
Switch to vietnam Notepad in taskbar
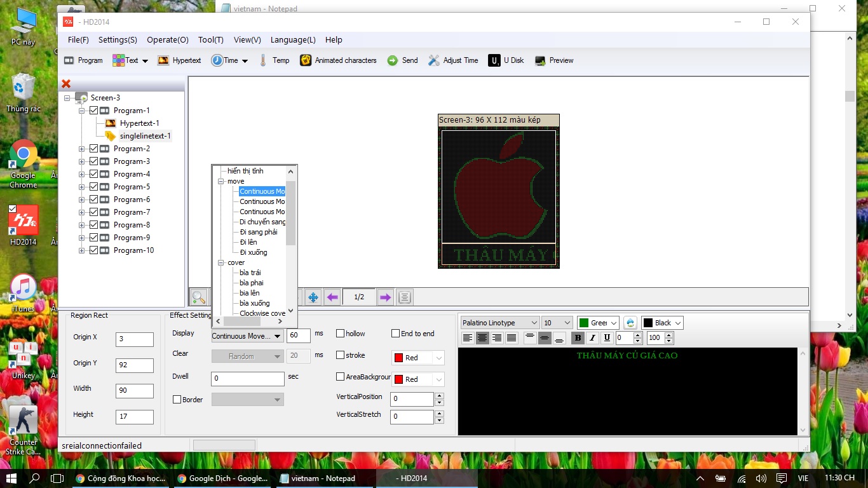325,478
